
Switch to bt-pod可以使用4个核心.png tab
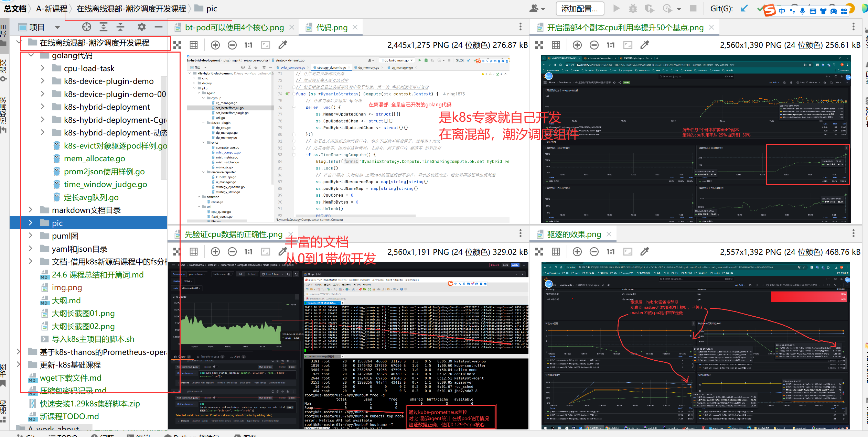pos(234,28)
